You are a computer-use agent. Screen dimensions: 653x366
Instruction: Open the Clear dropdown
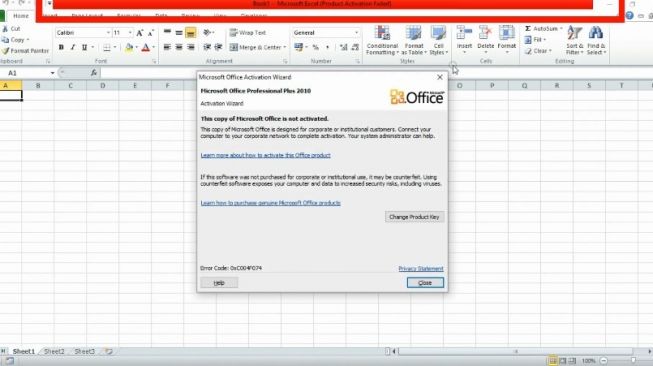538,51
